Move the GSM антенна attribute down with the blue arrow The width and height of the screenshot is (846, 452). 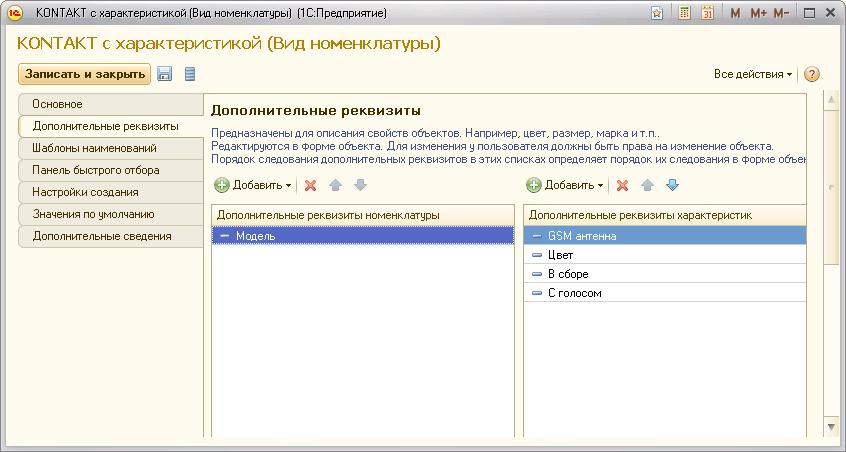click(x=672, y=185)
